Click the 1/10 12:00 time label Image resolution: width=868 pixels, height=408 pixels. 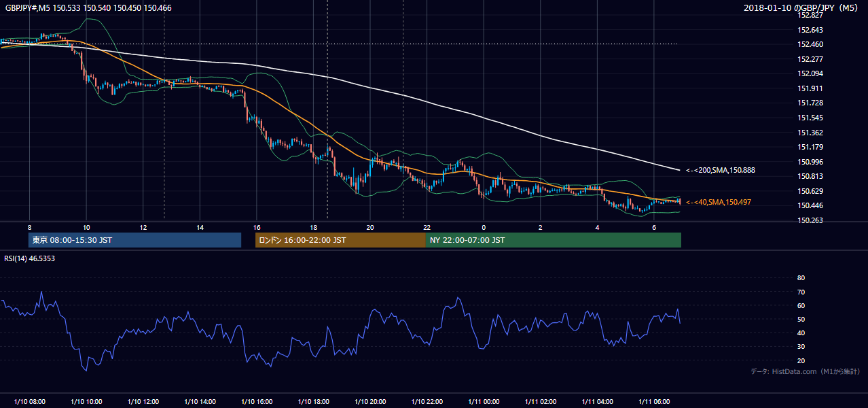[143, 402]
